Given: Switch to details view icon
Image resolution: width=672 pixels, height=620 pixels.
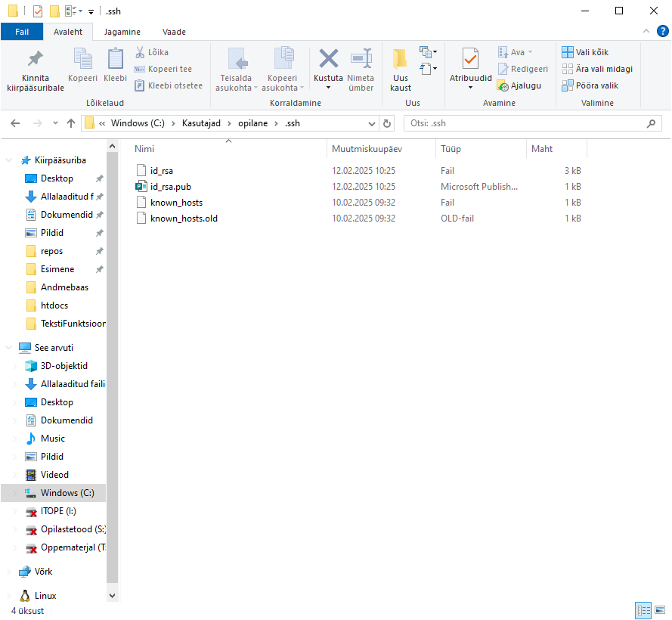Looking at the screenshot, I should point(643,610).
